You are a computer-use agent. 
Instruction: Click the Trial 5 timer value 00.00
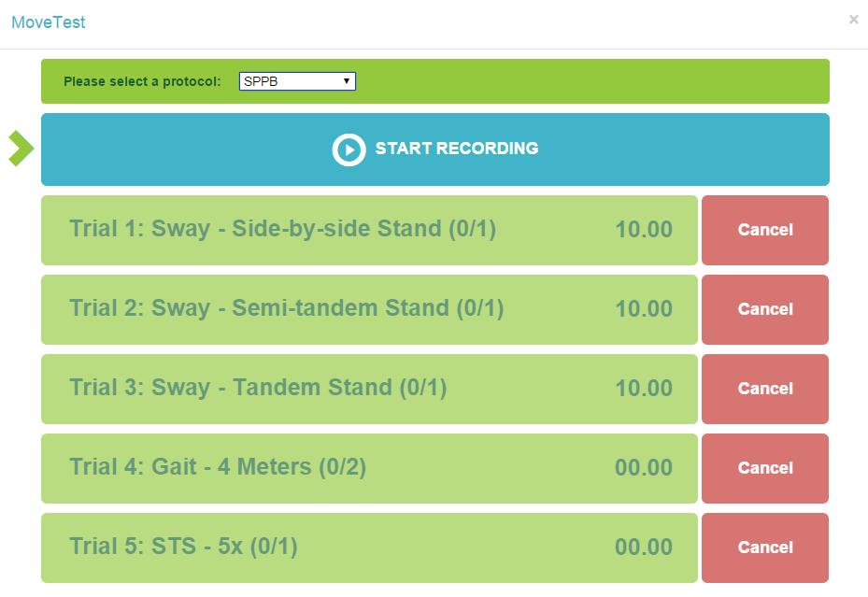pos(644,547)
